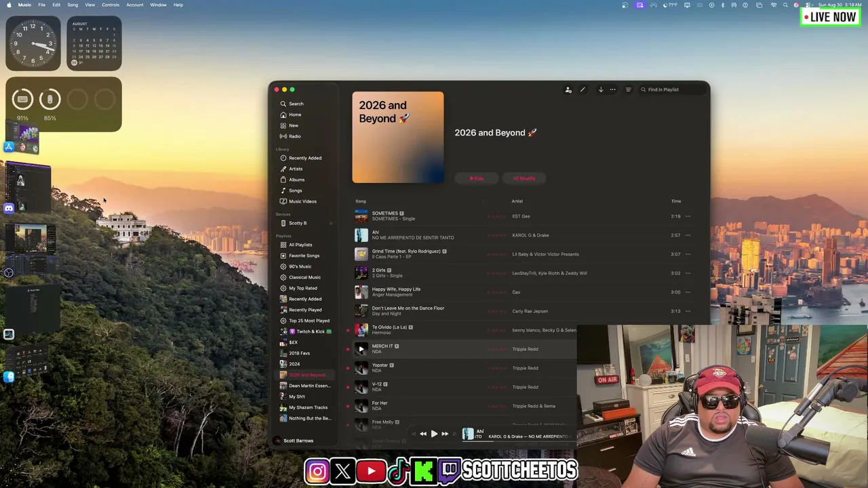Open more options for 2 Girls track
The image size is (868, 488).
pos(688,273)
